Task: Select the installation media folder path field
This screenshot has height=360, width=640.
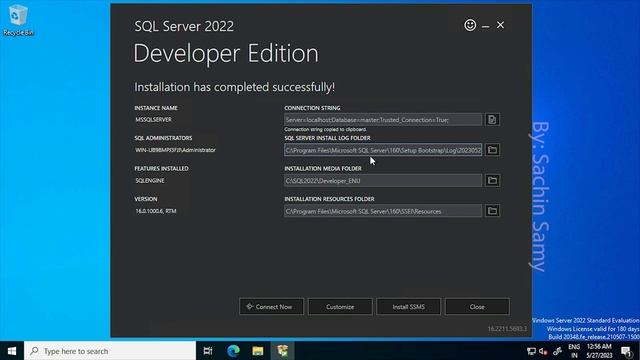Action: pyautogui.click(x=383, y=180)
